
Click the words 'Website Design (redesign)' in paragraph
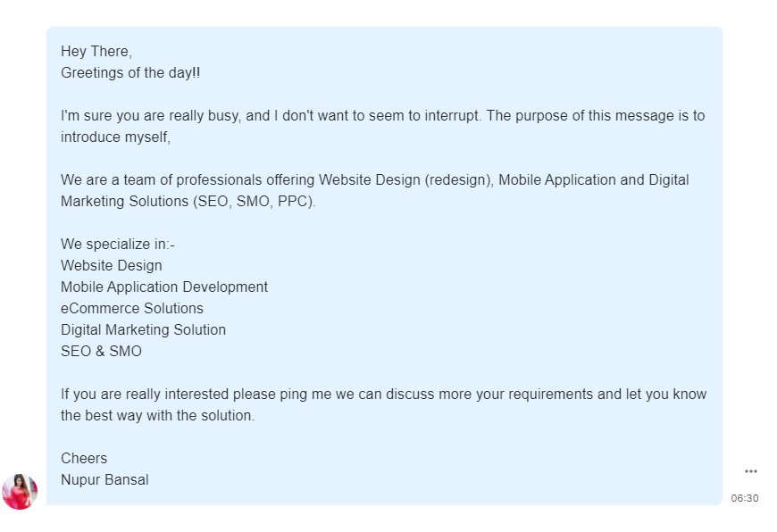click(405, 179)
